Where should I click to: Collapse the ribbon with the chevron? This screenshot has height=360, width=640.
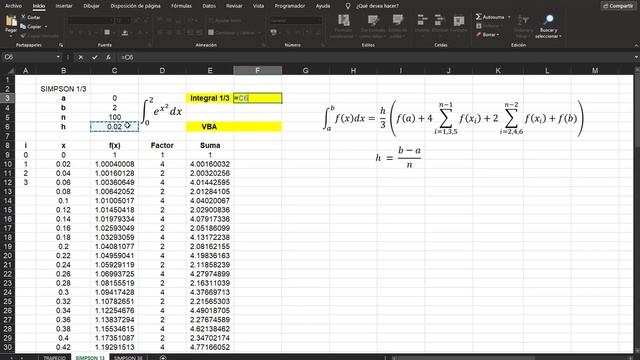click(x=636, y=45)
